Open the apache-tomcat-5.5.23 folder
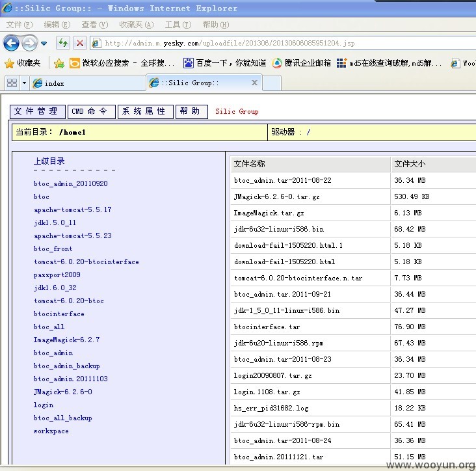Screen dimensions: 476x471 click(x=73, y=235)
